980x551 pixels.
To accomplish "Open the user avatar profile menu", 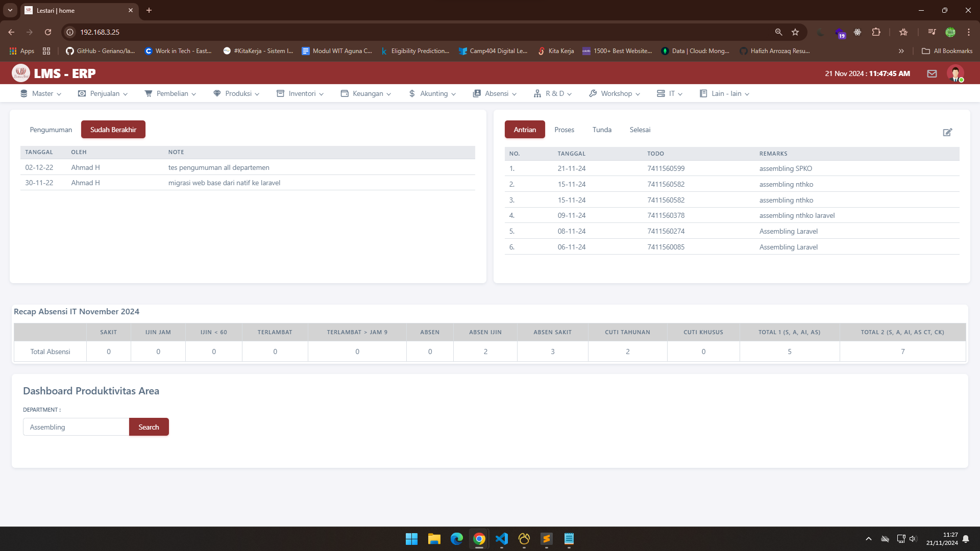I will [955, 73].
